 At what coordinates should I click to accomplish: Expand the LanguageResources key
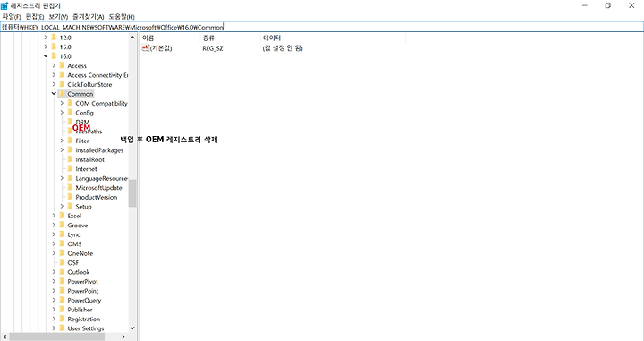(62, 178)
